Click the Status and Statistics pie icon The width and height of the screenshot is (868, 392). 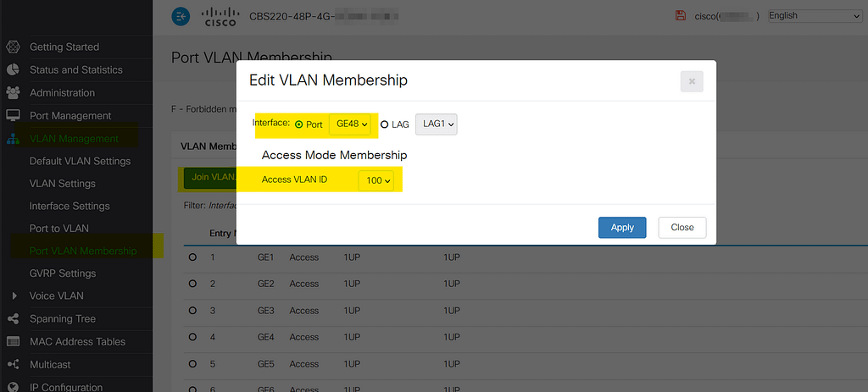[13, 69]
